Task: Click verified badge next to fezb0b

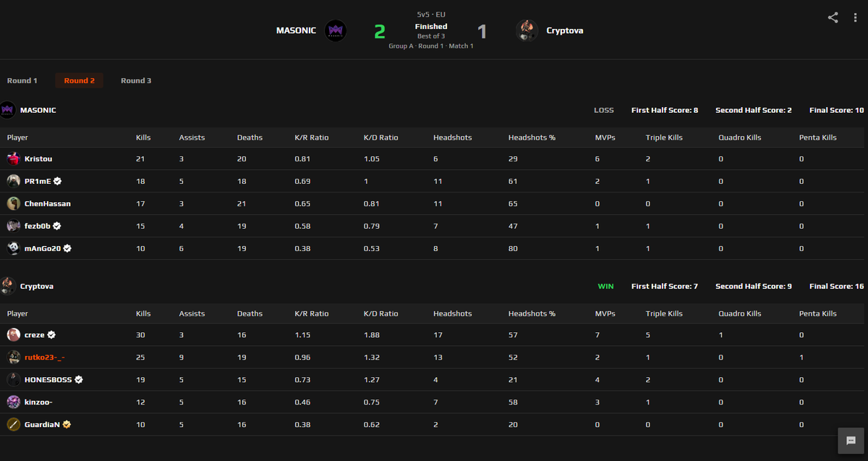Action: 57,226
